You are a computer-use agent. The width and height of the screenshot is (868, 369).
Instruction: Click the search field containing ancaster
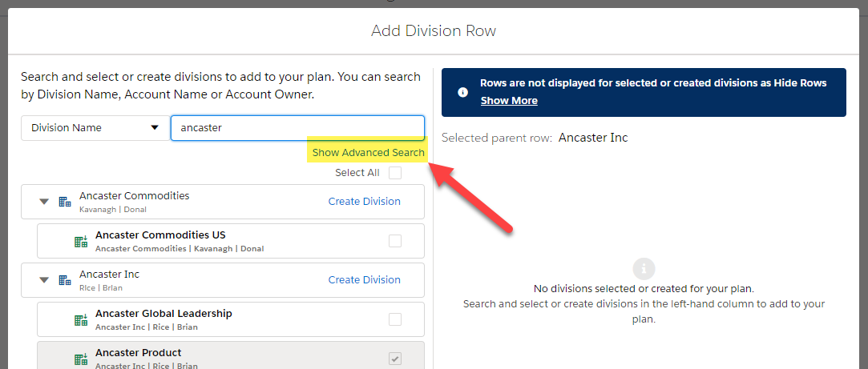point(298,128)
